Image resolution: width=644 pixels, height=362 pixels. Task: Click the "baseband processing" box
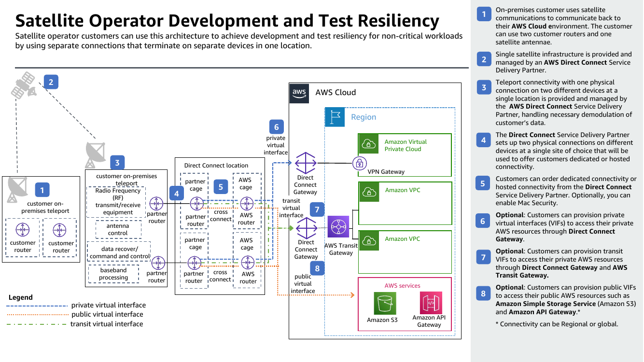tap(113, 274)
